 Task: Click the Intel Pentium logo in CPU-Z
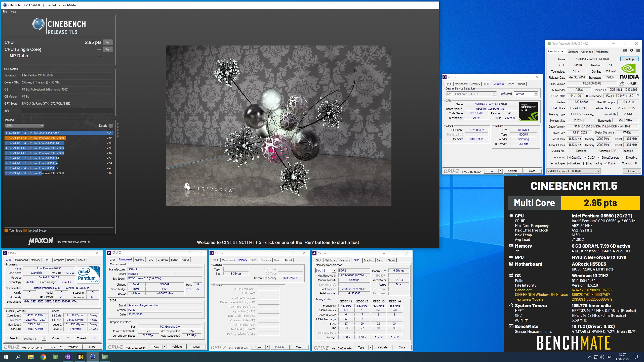point(88,275)
